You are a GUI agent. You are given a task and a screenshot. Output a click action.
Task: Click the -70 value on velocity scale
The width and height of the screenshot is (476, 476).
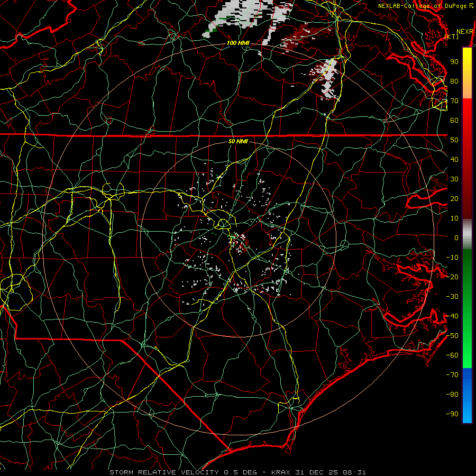[452, 375]
